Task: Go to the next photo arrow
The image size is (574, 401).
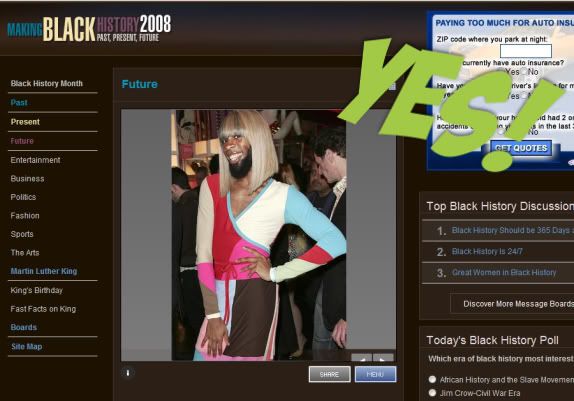Action: click(383, 358)
